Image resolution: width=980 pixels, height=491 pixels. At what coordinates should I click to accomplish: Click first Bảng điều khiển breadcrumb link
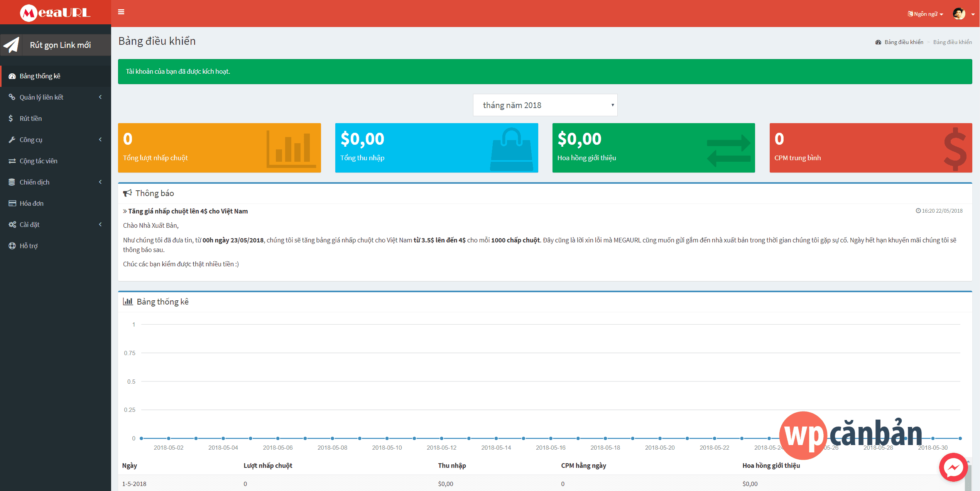[904, 42]
